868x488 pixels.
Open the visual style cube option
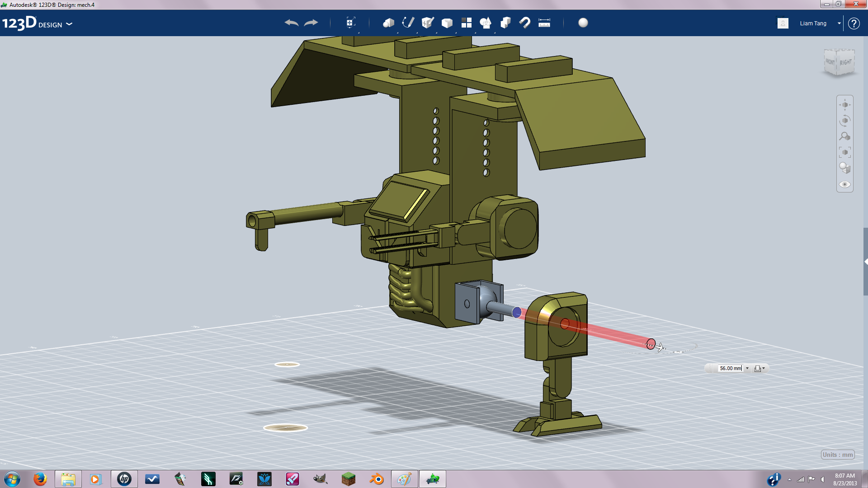point(844,168)
